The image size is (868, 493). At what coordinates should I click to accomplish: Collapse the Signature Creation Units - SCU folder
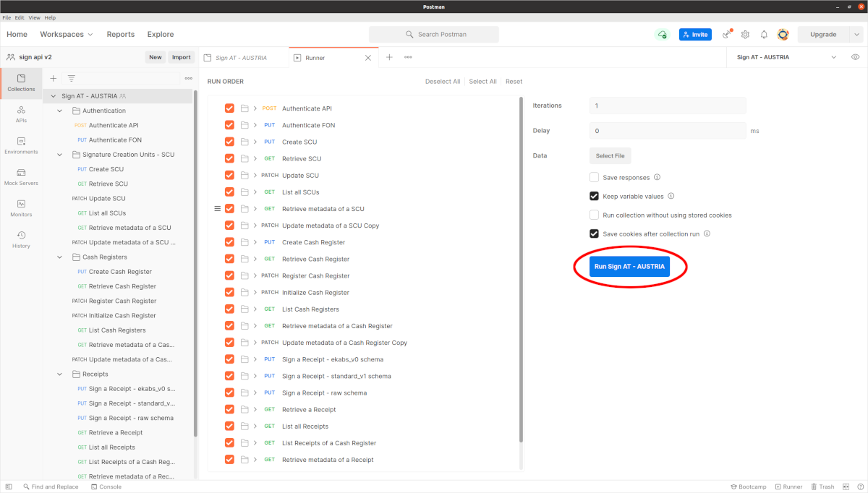pos(60,155)
